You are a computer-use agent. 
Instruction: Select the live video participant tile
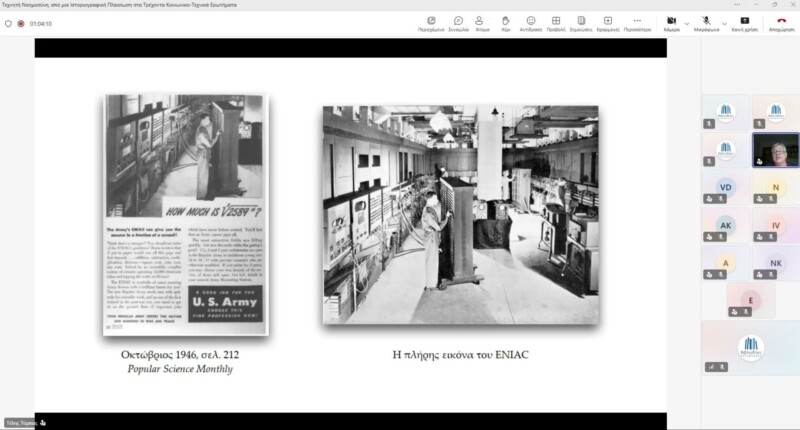776,150
